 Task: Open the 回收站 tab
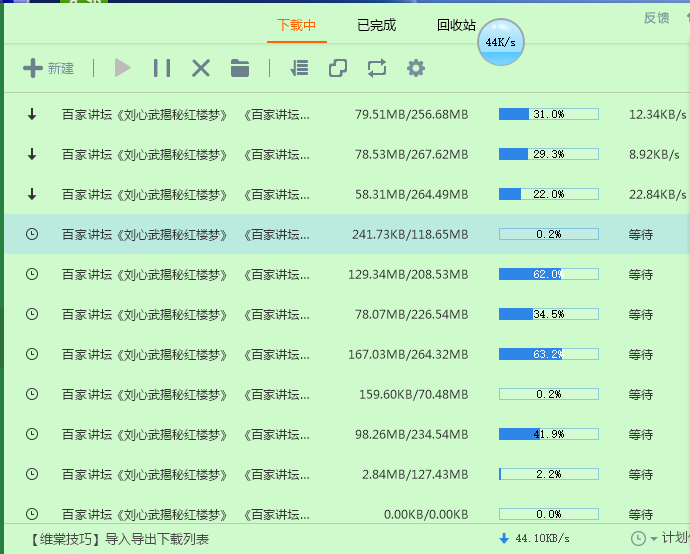(456, 25)
